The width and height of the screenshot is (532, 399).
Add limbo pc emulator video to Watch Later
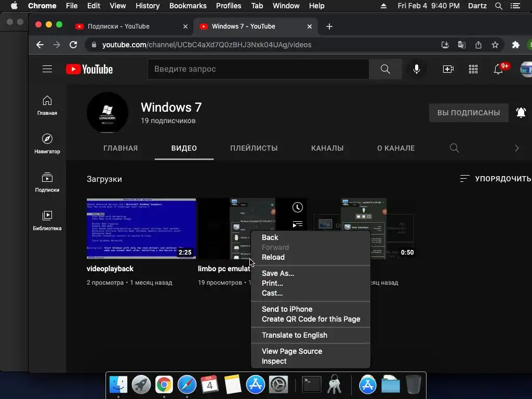[298, 207]
